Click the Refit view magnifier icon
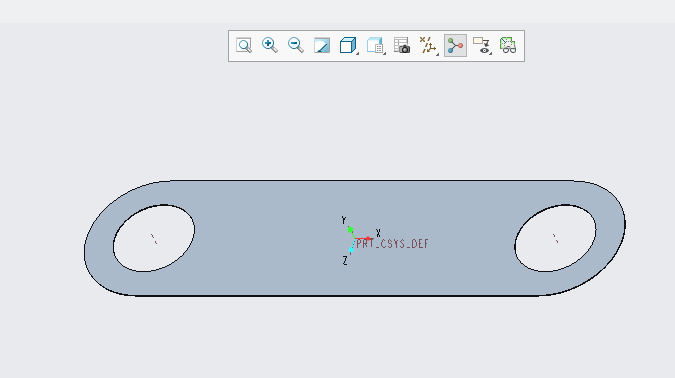The height and width of the screenshot is (378, 675). point(244,46)
